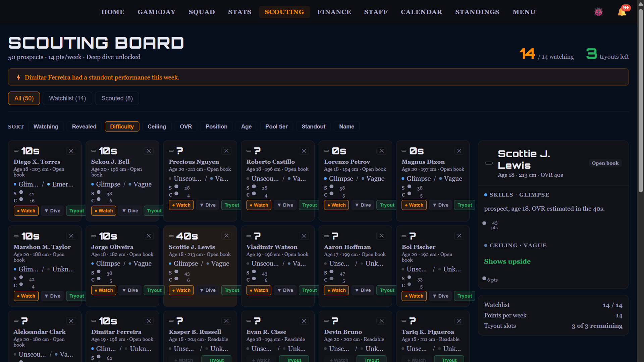Expand Dive on Vladimir Watson

point(285,290)
